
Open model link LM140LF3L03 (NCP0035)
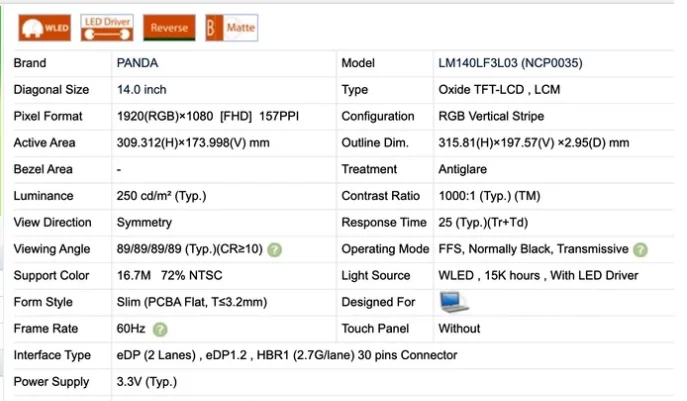click(510, 63)
